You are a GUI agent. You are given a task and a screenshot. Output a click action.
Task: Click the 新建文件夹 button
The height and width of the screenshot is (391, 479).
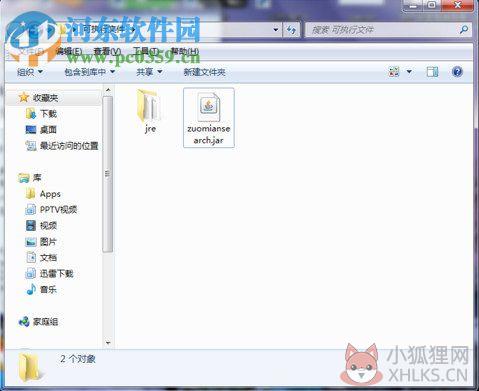tap(205, 72)
